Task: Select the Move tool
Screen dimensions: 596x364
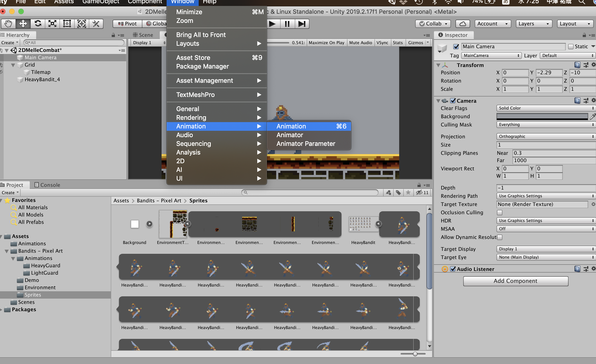Action: click(x=23, y=24)
